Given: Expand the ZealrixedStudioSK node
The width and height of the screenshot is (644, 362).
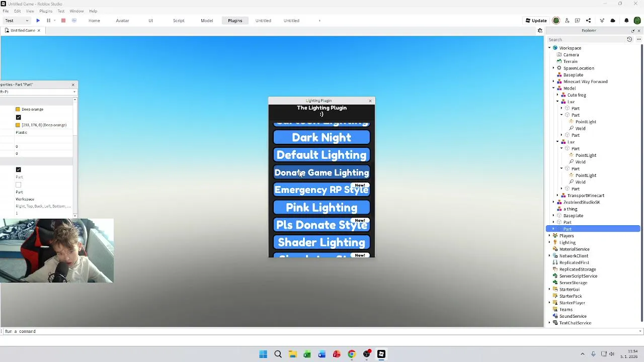Looking at the screenshot, I should 553,202.
